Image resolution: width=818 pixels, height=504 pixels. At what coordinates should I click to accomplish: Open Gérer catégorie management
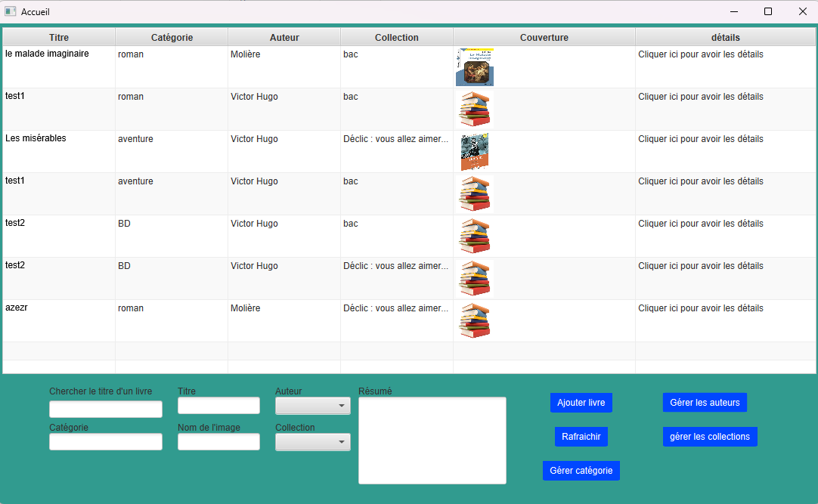coord(581,471)
